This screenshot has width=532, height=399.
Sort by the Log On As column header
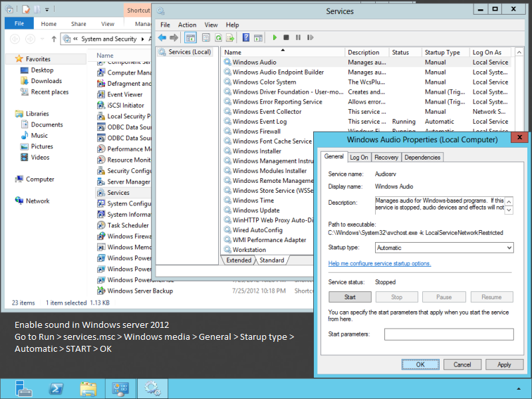490,53
